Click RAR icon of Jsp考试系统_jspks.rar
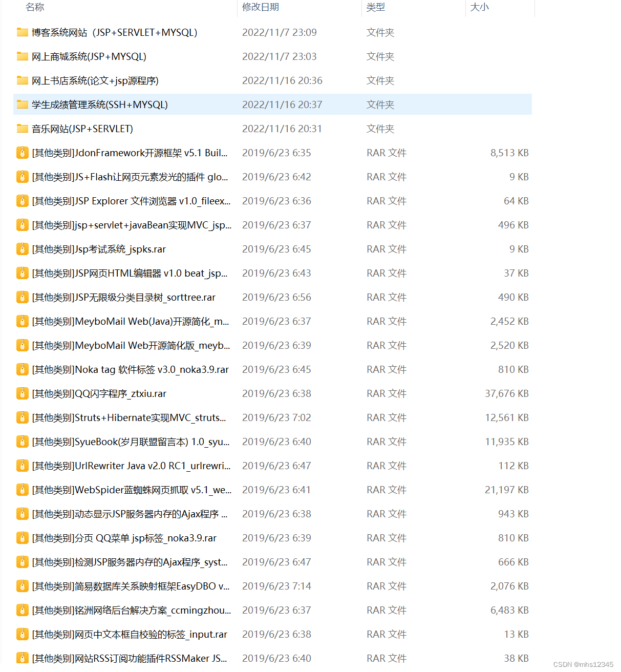 (x=23, y=249)
